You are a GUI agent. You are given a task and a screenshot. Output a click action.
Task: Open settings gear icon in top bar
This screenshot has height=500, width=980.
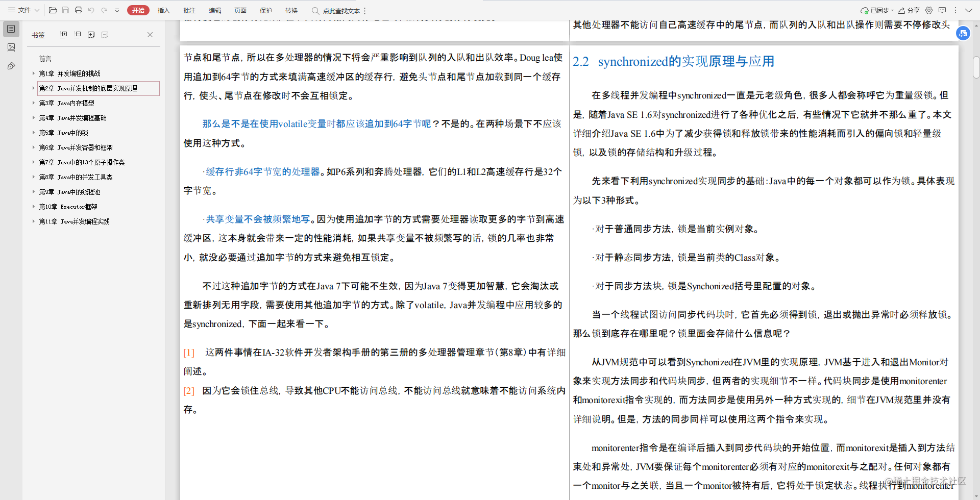pos(929,10)
